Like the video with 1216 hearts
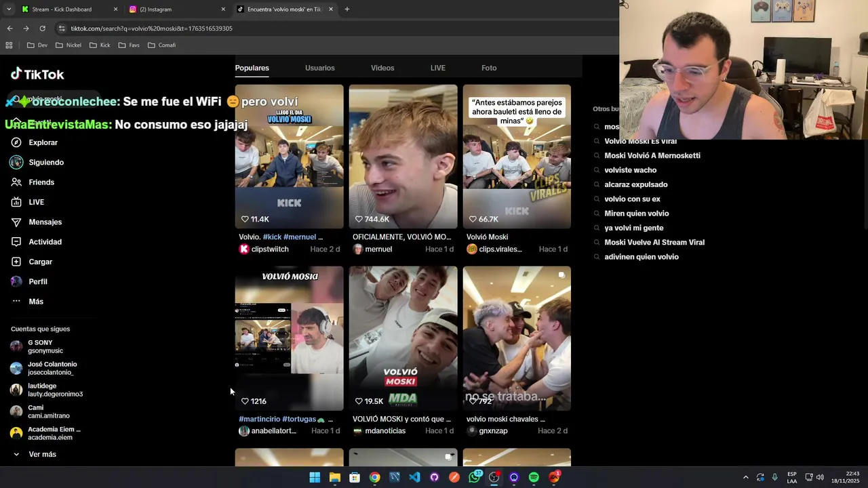The image size is (868, 488). click(245, 401)
